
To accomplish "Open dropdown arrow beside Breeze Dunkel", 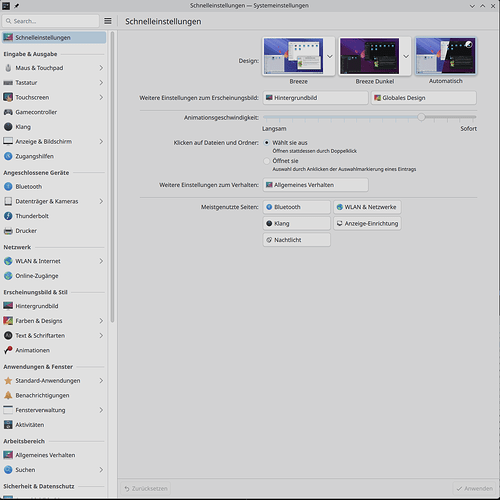I will coord(406,56).
